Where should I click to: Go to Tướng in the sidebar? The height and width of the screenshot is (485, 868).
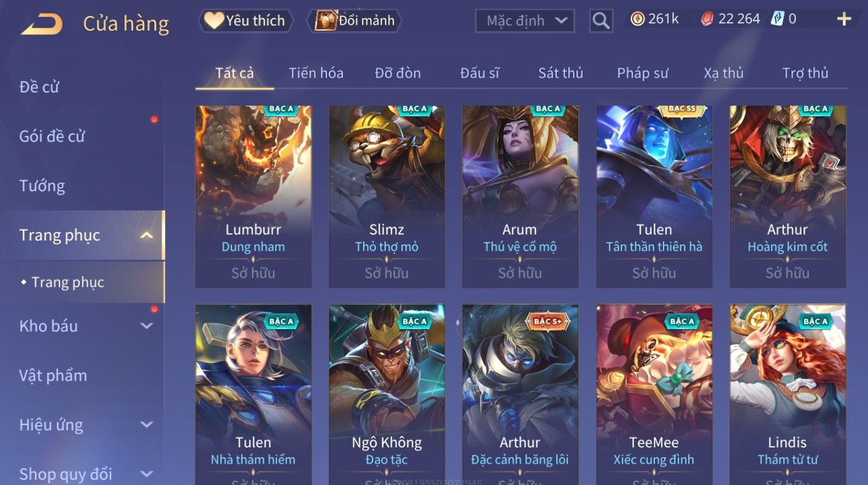coord(42,186)
